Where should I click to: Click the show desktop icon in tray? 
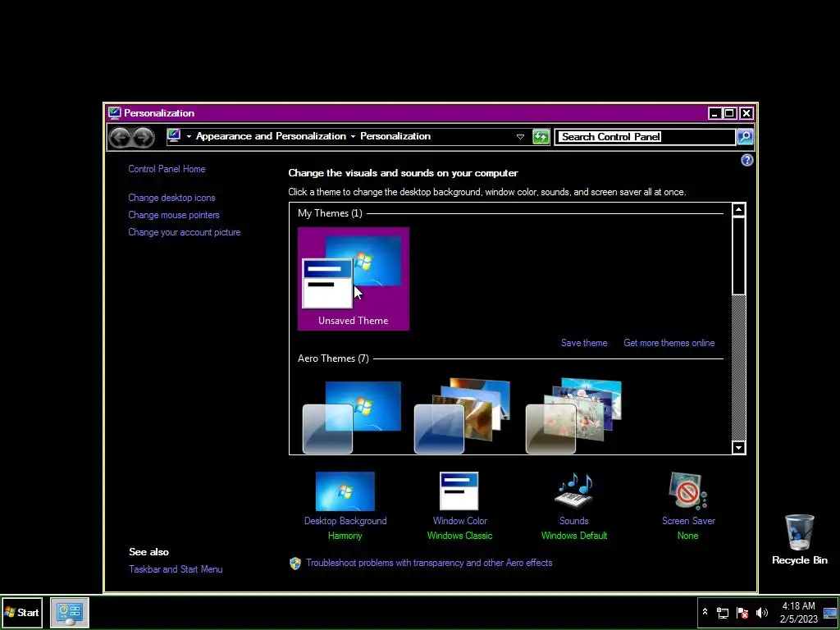pos(830,612)
